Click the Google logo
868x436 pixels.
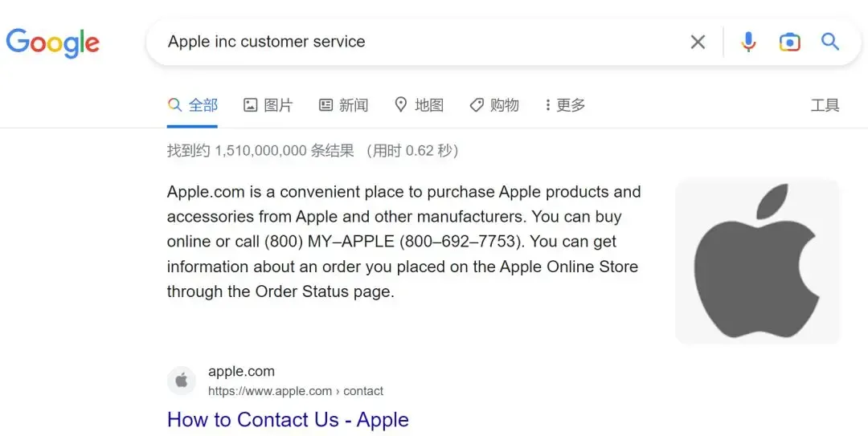coord(52,43)
